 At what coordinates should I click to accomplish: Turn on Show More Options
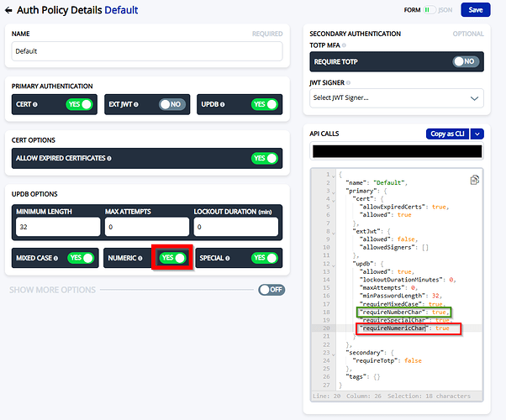271,290
